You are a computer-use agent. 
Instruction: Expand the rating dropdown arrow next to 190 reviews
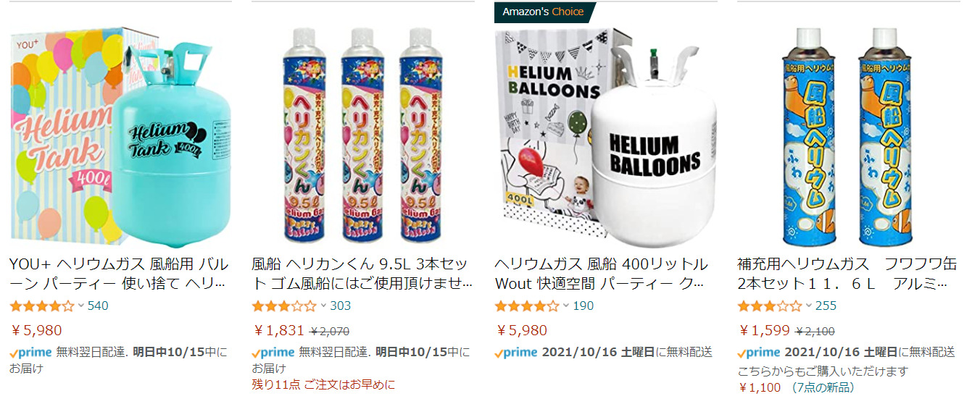(566, 306)
